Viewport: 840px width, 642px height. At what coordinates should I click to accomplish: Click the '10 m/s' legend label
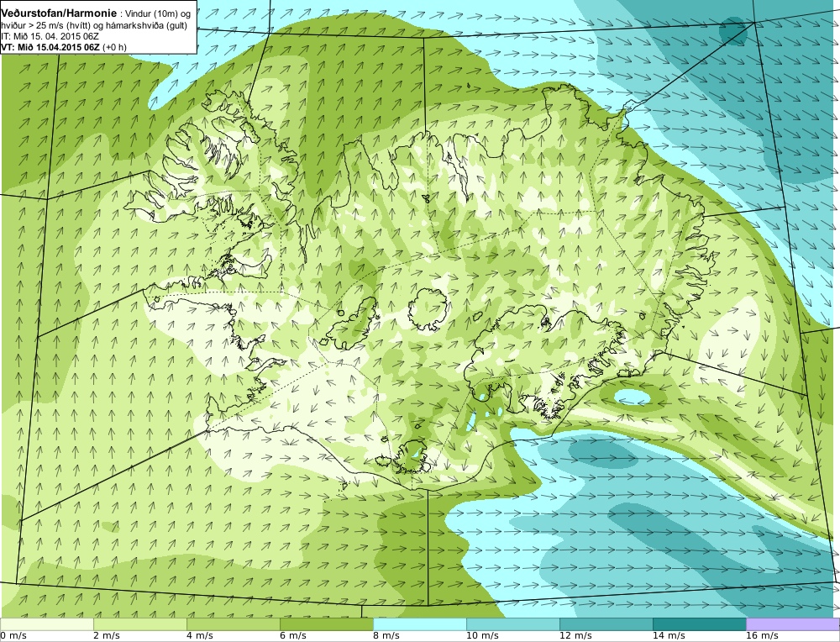[x=482, y=636]
